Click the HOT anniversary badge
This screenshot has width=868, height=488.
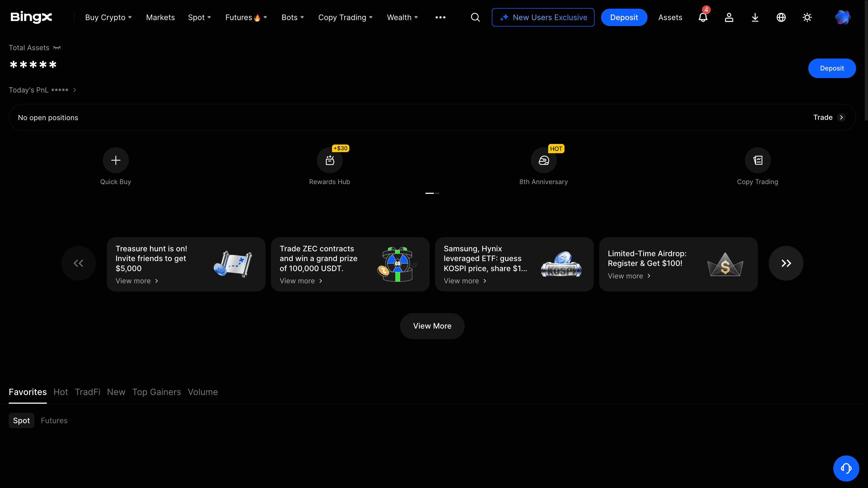pos(556,149)
